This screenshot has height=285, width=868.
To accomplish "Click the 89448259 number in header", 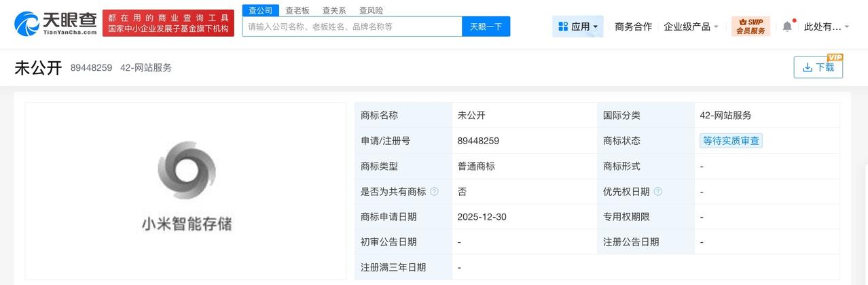I will coord(91,67).
